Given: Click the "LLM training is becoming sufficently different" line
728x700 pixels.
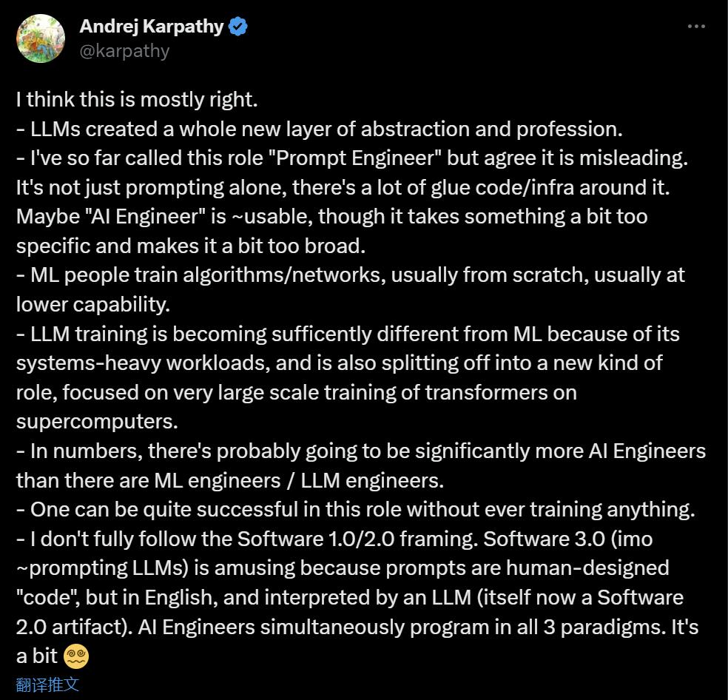Looking at the screenshot, I should pyautogui.click(x=348, y=334).
